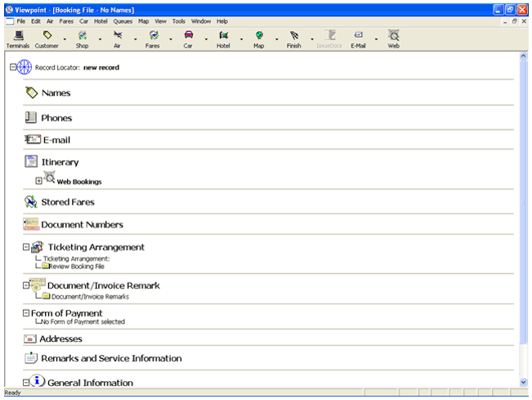
Task: Click the vertical scrollbar thumb
Action: pyautogui.click(x=523, y=202)
